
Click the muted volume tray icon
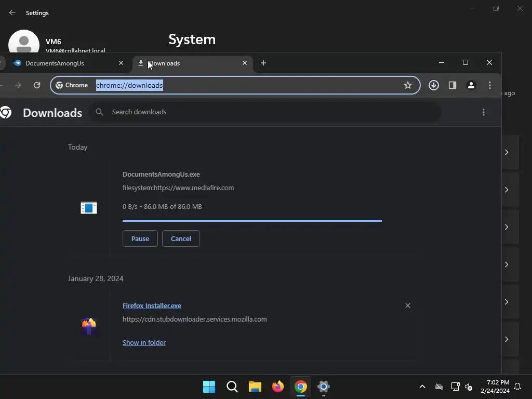tap(469, 387)
